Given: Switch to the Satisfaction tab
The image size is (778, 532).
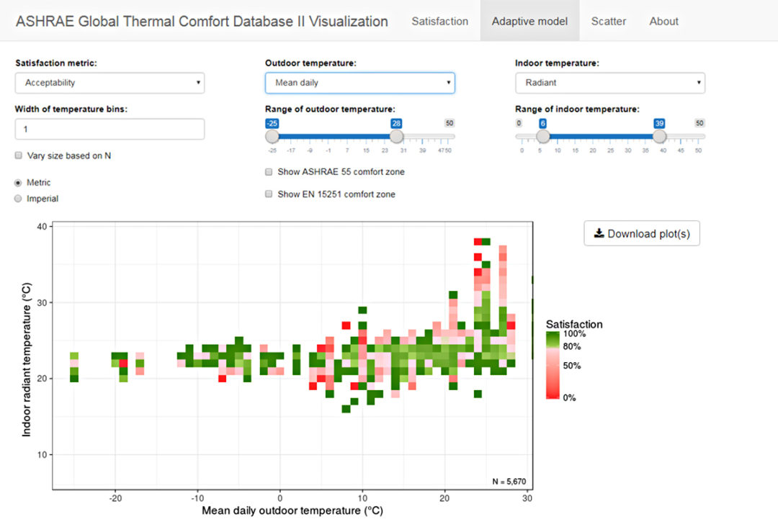Looking at the screenshot, I should (x=439, y=21).
